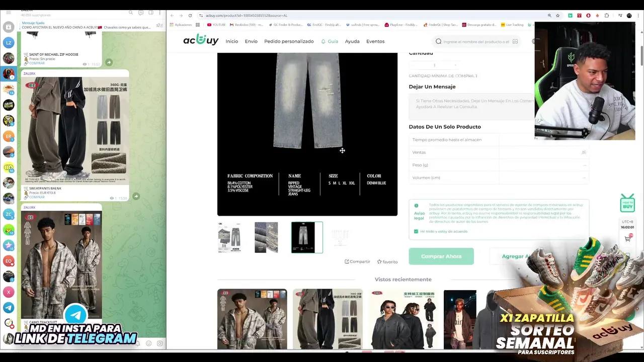Image resolution: width=644 pixels, height=362 pixels.
Task: Open pinned messages list icon
Action: tap(159, 25)
